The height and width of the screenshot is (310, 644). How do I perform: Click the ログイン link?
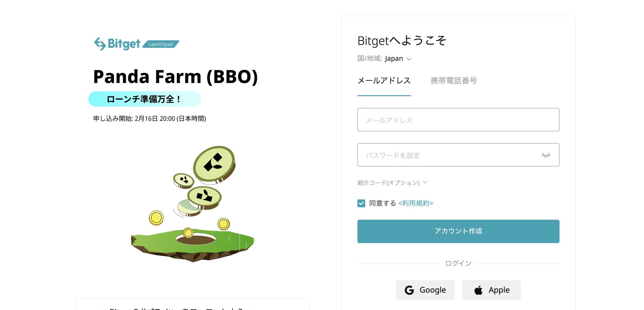coord(458,263)
